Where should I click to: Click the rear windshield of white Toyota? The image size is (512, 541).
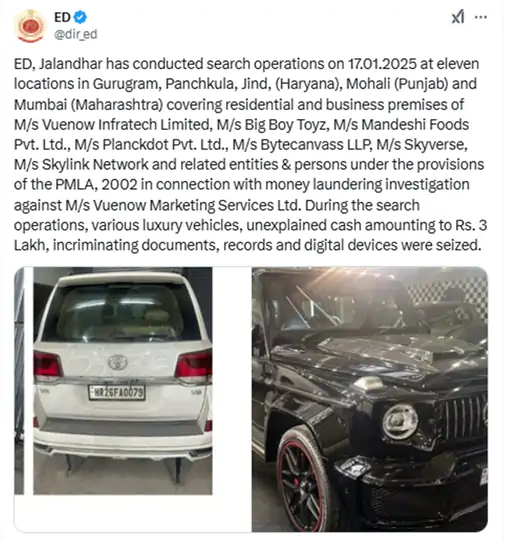[x=120, y=313]
